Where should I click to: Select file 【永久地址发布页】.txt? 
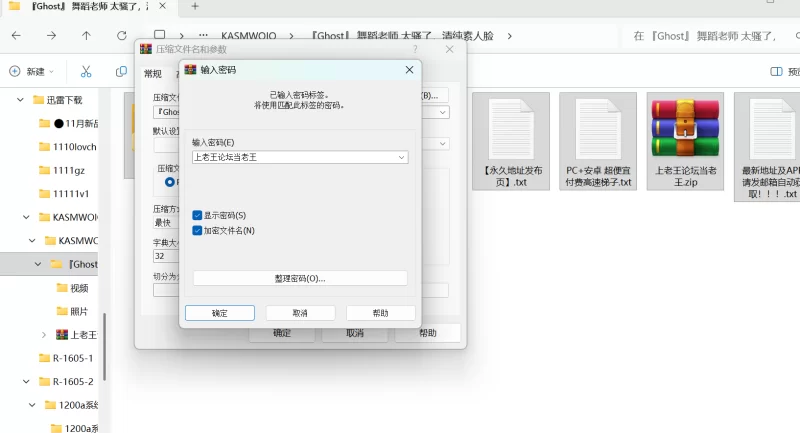511,141
